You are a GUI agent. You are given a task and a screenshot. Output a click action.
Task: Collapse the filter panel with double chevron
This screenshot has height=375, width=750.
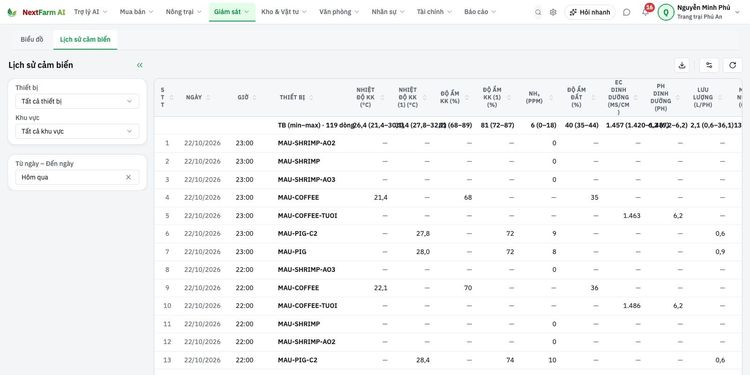(x=140, y=65)
